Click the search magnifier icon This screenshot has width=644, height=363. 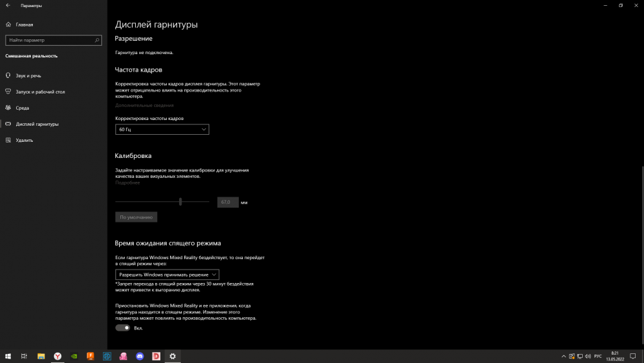pyautogui.click(x=97, y=40)
